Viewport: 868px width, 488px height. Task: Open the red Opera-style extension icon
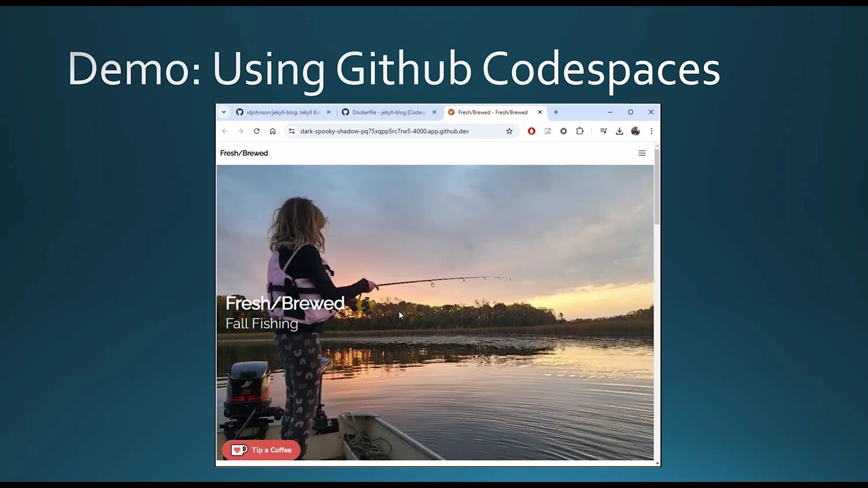[x=532, y=131]
